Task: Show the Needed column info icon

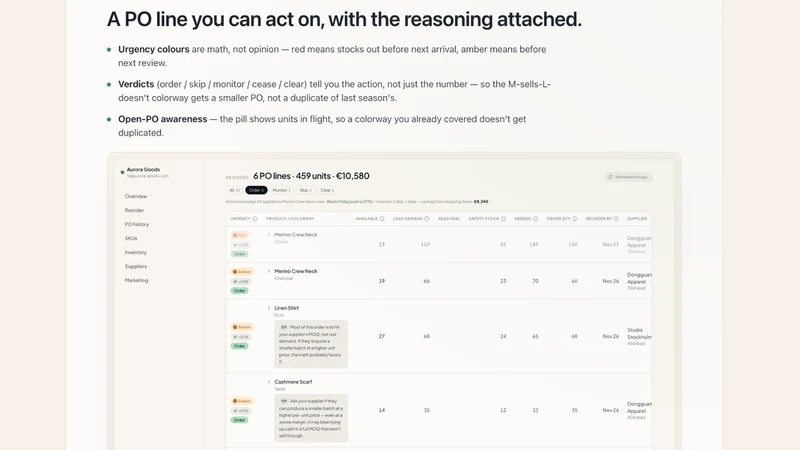Action: point(536,219)
